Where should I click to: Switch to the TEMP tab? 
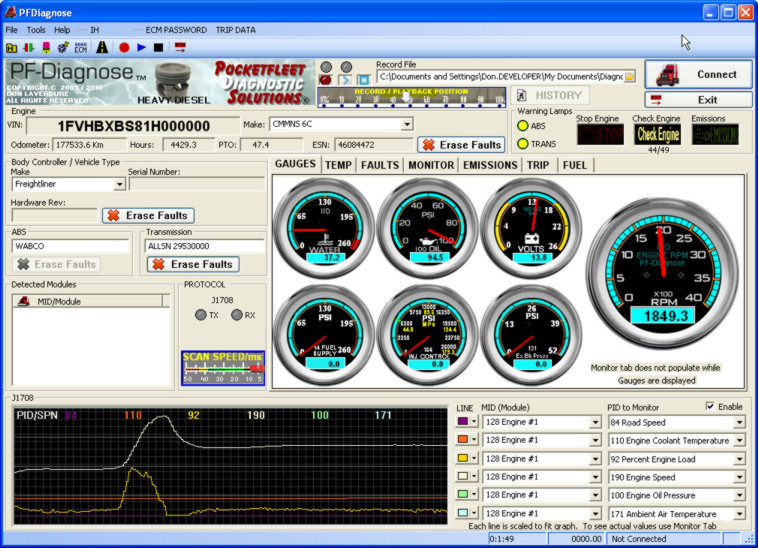tap(338, 165)
